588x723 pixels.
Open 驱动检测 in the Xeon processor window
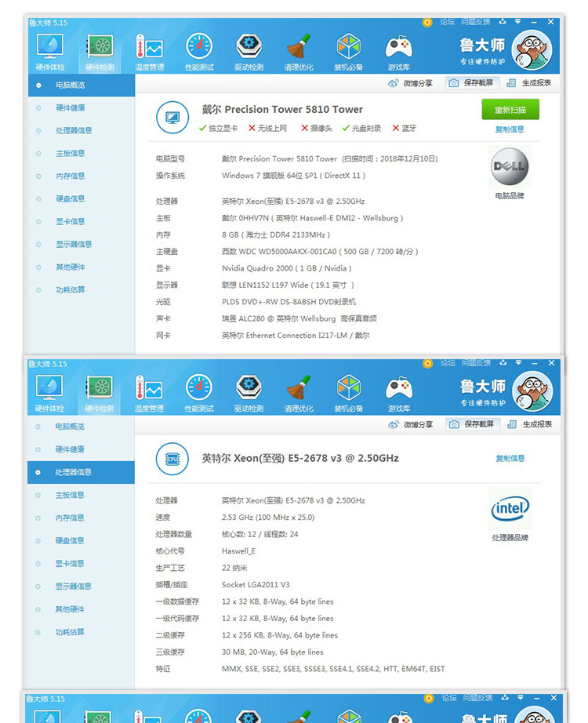[249, 394]
